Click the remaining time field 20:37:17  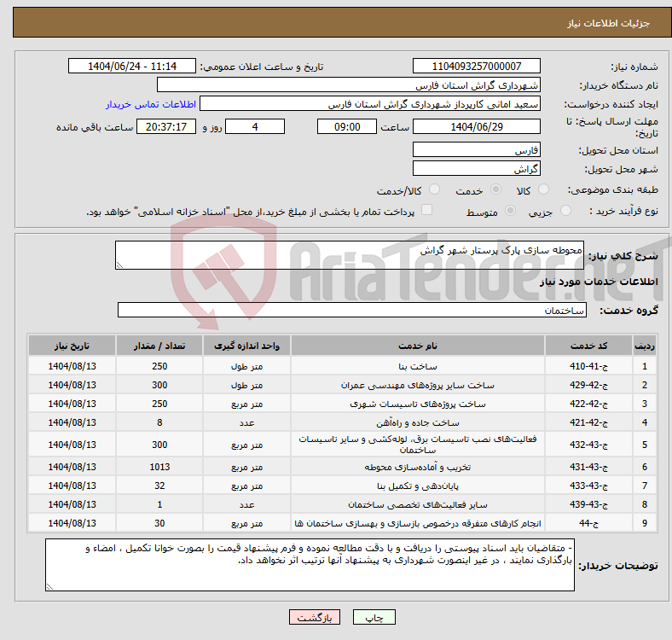pyautogui.click(x=166, y=126)
